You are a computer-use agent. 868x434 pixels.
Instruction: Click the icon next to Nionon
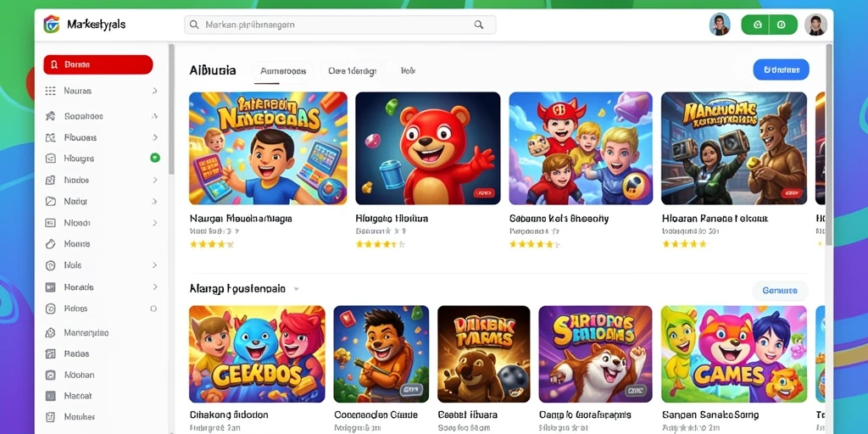point(50,223)
